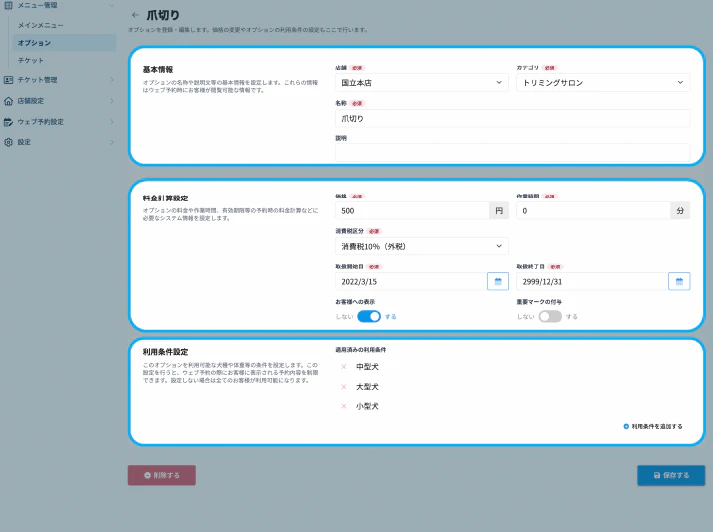The width and height of the screenshot is (713, 532).
Task: Click the 設定 gear icon in sidebar
Action: click(9, 142)
